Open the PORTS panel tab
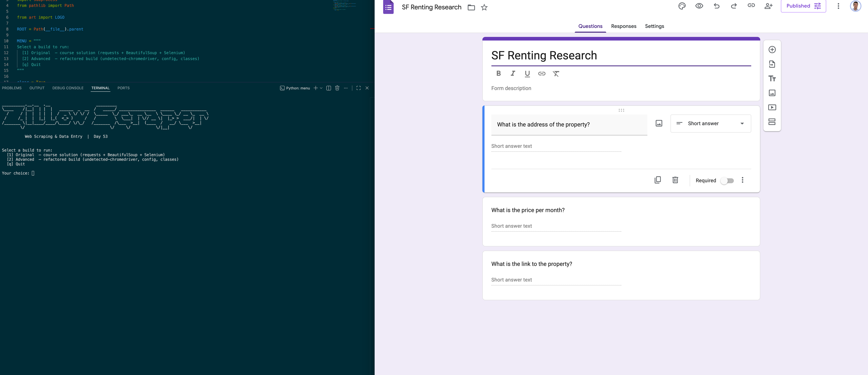 coord(123,88)
